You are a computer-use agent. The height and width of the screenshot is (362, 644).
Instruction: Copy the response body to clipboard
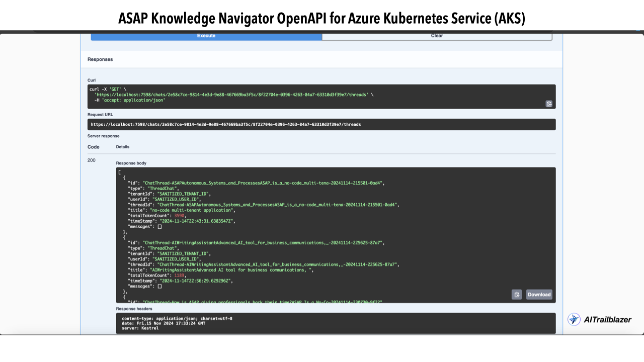[x=517, y=295]
